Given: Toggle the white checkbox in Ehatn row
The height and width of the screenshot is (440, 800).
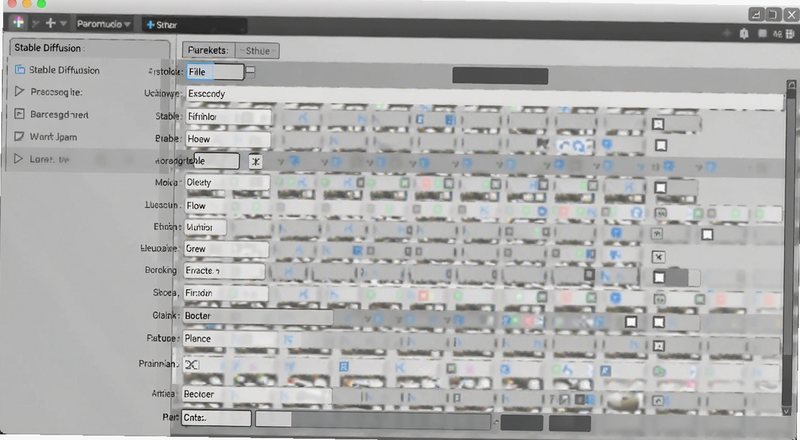Looking at the screenshot, I should pos(707,234).
